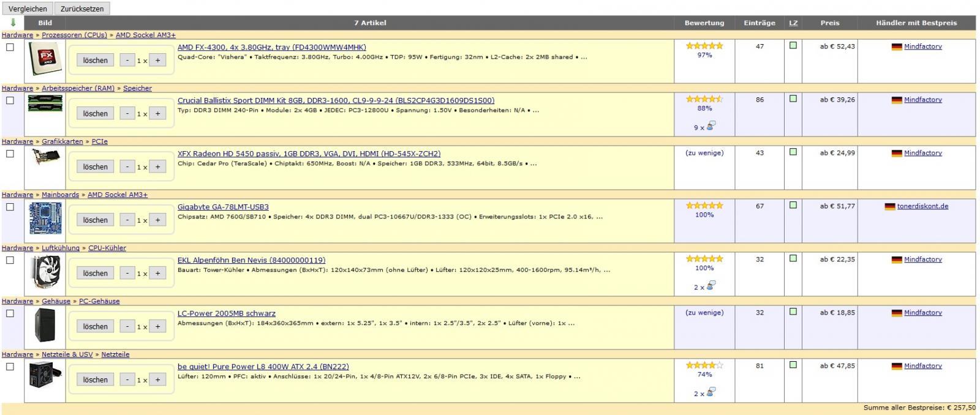Click star rating of AMD FX-4300
The image size is (980, 415).
click(x=704, y=46)
